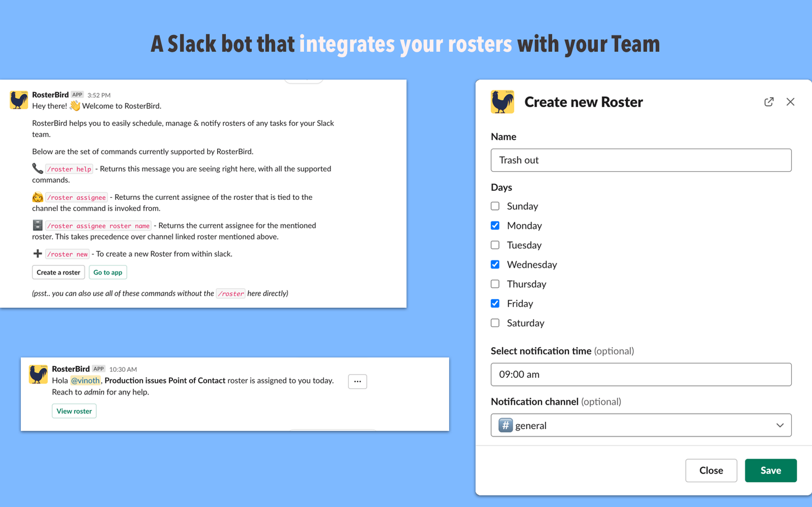Click the hash icon in notification channel field
Viewport: 812px width, 507px height.
pos(505,425)
